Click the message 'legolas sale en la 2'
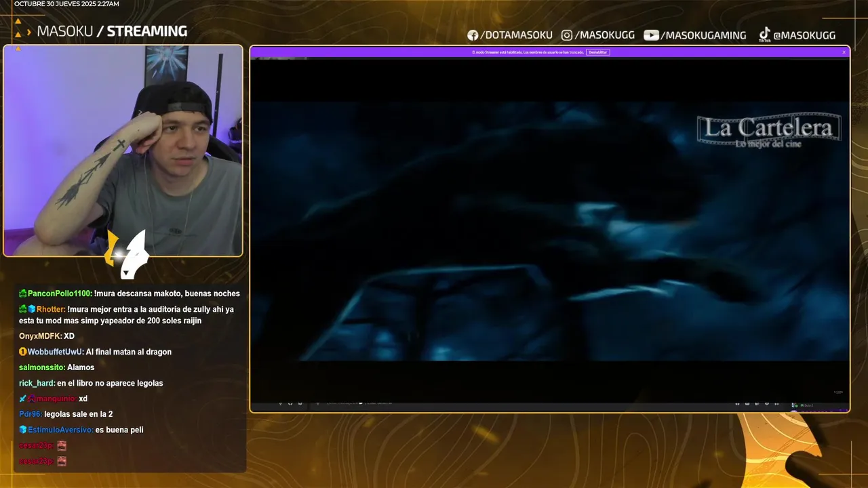Screen dimensions: 868x488 click(79, 414)
